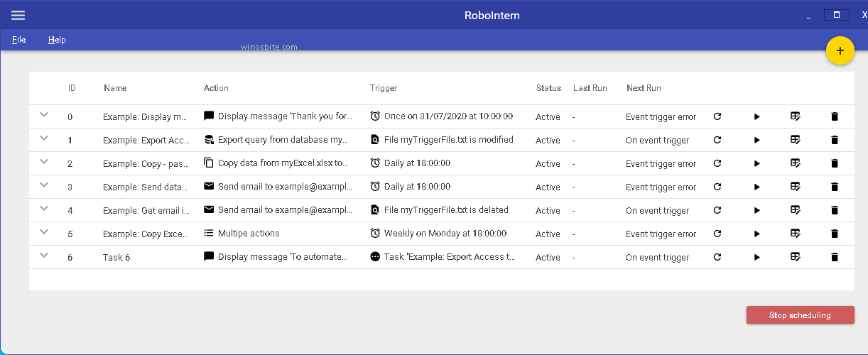This screenshot has height=355, width=868.
Task: Delete task 1 'Example: Export Acc...' trash icon
Action: (835, 140)
